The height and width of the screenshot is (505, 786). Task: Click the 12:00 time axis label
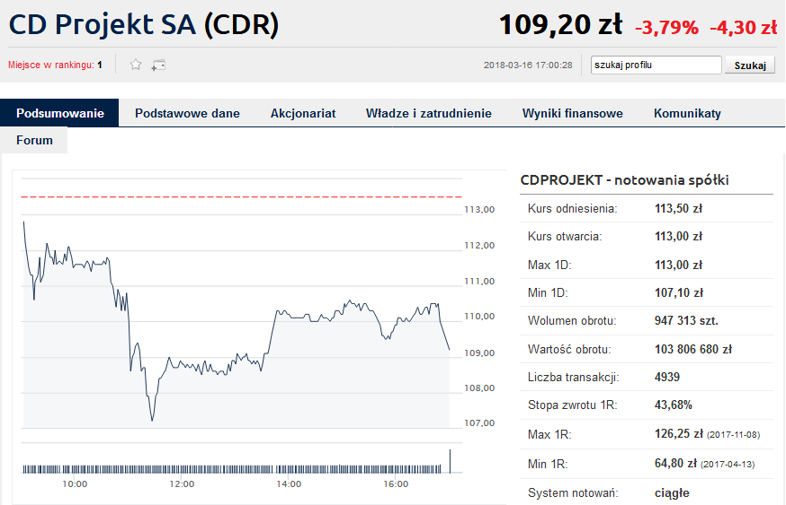point(181,484)
